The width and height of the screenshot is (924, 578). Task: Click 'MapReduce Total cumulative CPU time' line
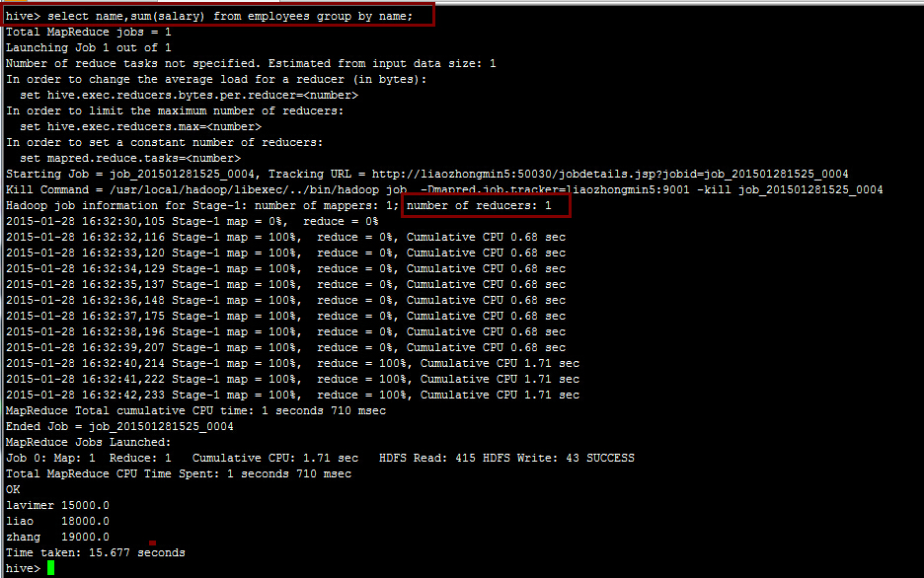click(x=196, y=411)
